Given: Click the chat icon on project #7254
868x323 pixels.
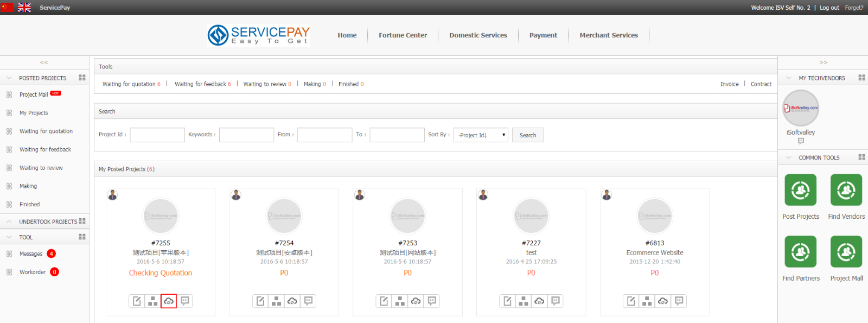Looking at the screenshot, I should [x=309, y=301].
